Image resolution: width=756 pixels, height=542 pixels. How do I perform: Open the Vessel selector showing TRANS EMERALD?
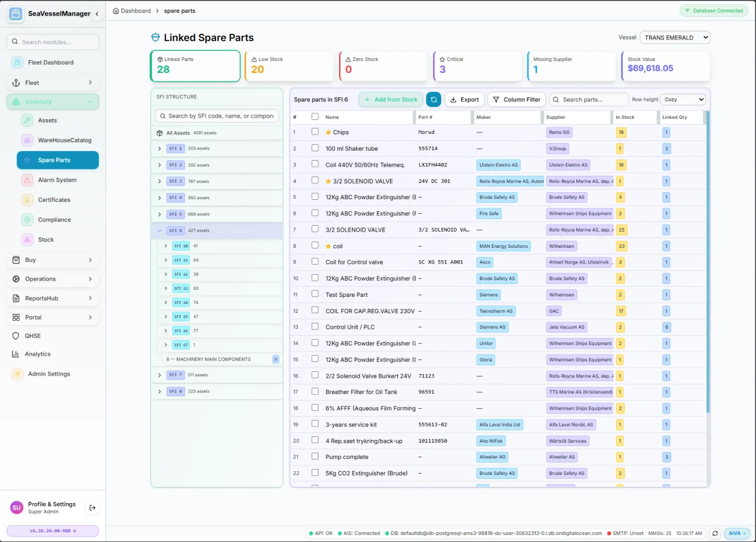click(674, 37)
